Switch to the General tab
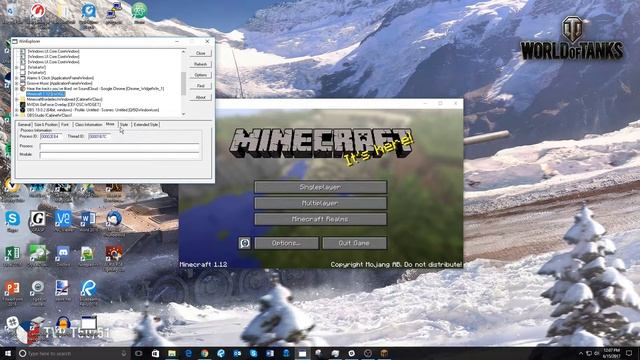The image size is (640, 360). coord(24,124)
